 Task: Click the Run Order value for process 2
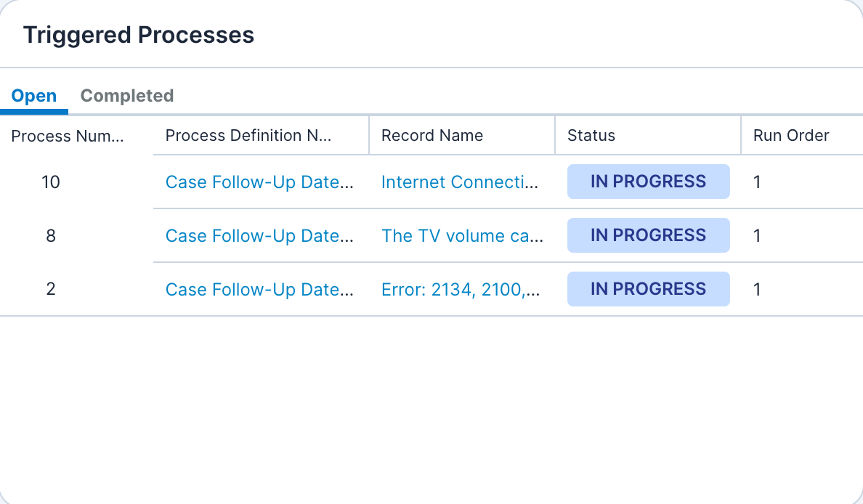click(x=757, y=289)
